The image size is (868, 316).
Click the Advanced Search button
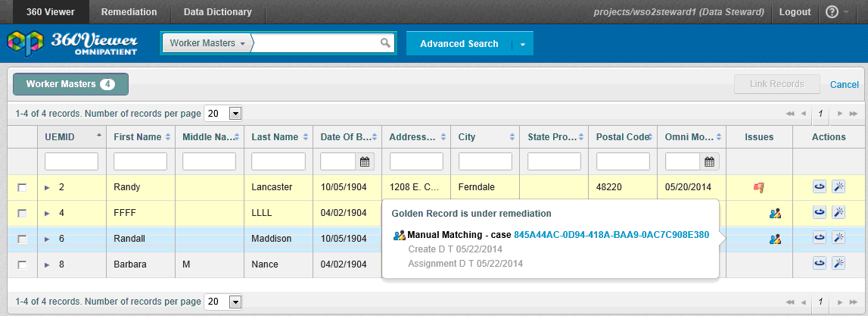[459, 44]
